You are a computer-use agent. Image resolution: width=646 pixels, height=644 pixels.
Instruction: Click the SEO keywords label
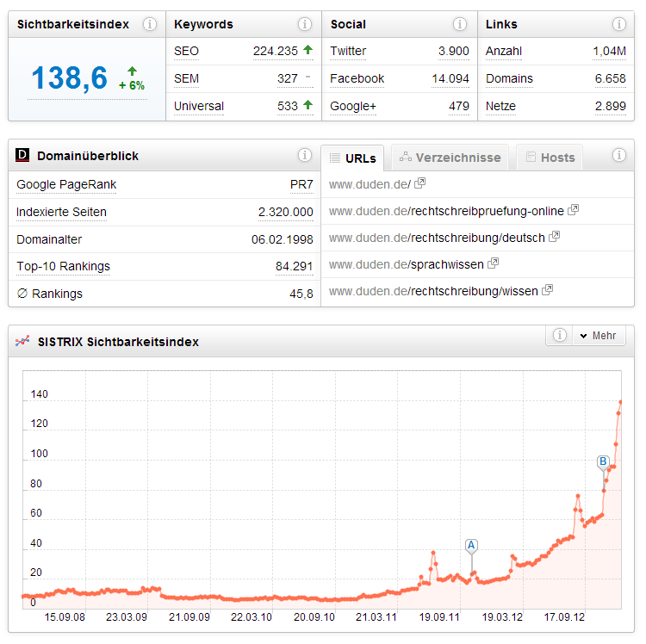click(186, 52)
